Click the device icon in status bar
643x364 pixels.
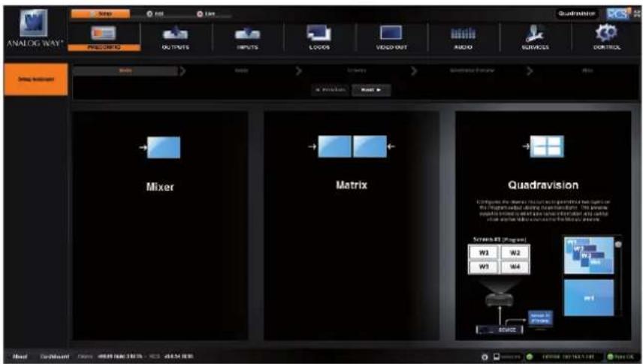click(497, 356)
